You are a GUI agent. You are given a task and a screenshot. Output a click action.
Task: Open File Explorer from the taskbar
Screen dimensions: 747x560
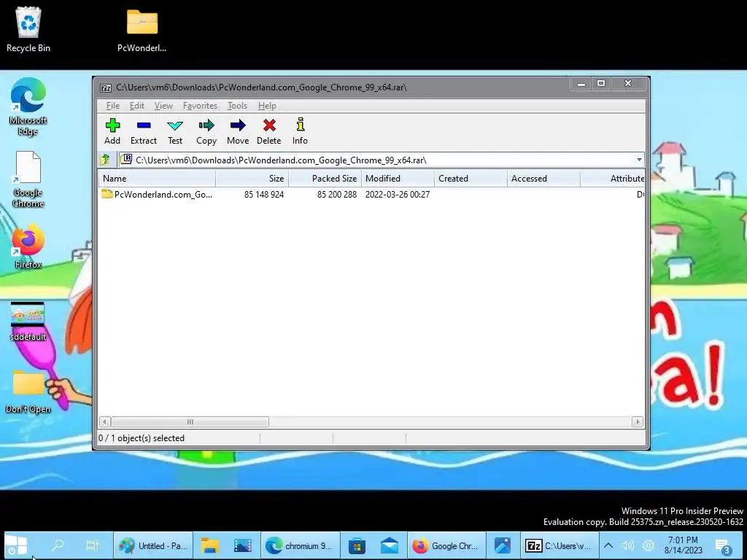pyautogui.click(x=209, y=545)
